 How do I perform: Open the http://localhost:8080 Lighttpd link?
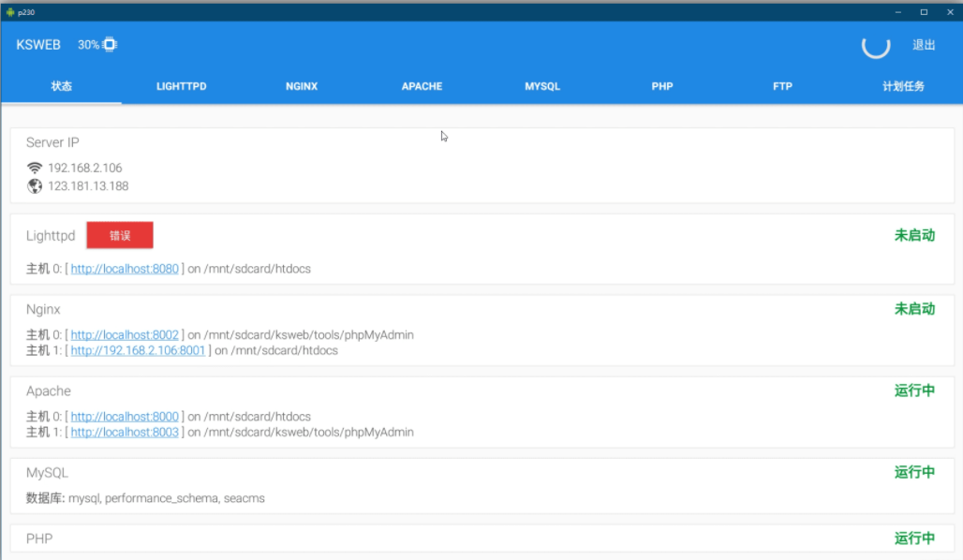click(x=125, y=269)
